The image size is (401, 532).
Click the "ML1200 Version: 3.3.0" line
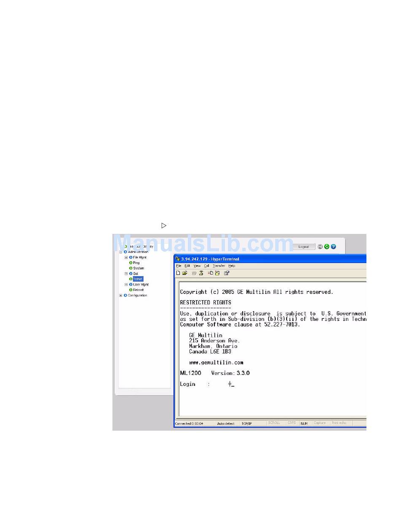click(x=215, y=373)
